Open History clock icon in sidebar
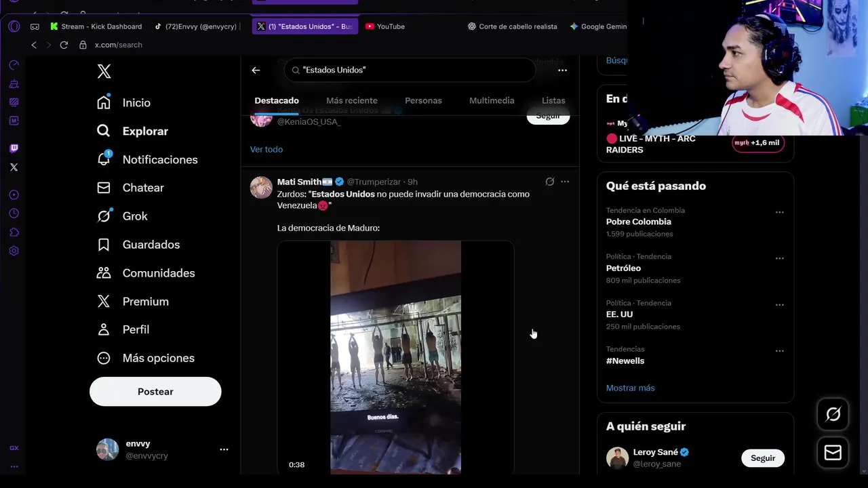This screenshot has height=488, width=868. (14, 213)
